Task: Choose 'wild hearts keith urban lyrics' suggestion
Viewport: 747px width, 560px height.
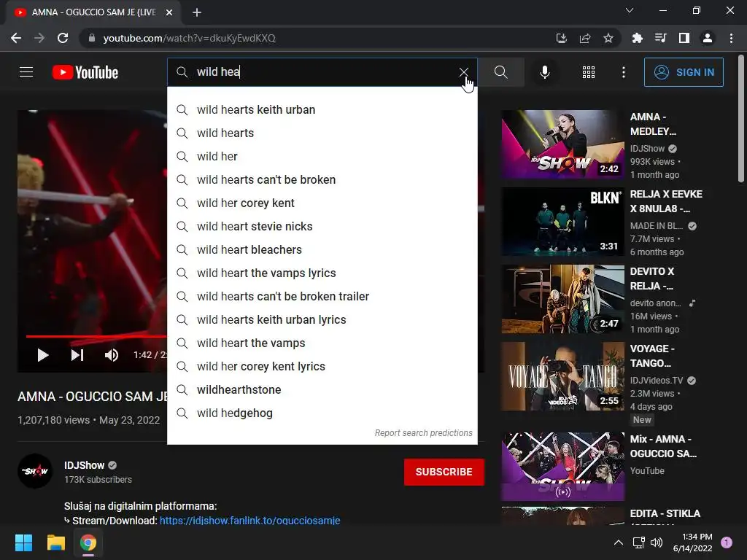Action: click(x=322, y=319)
